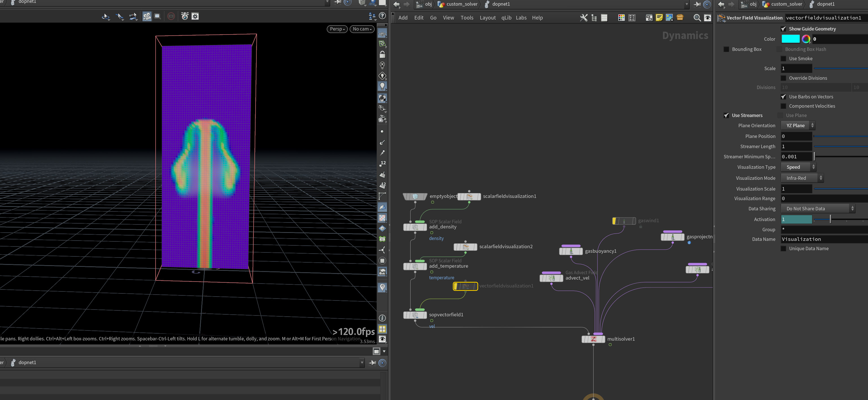Click the color wheel picker icon

pos(806,39)
